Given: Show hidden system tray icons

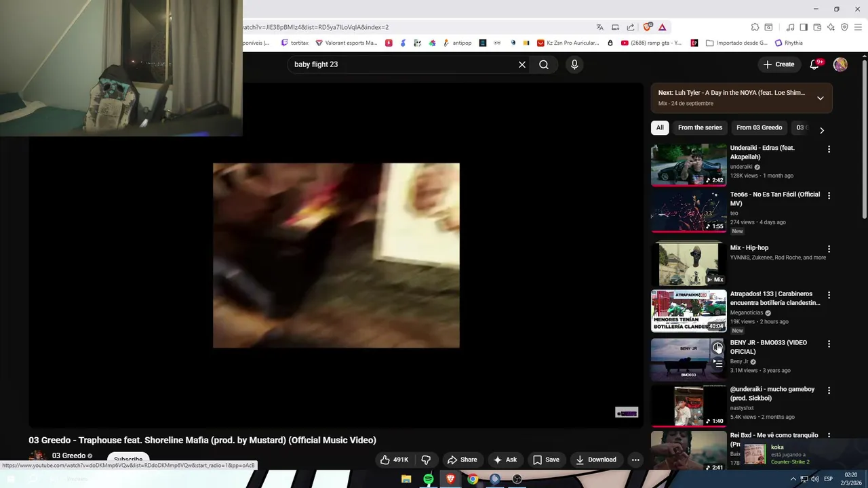Looking at the screenshot, I should click(x=793, y=479).
